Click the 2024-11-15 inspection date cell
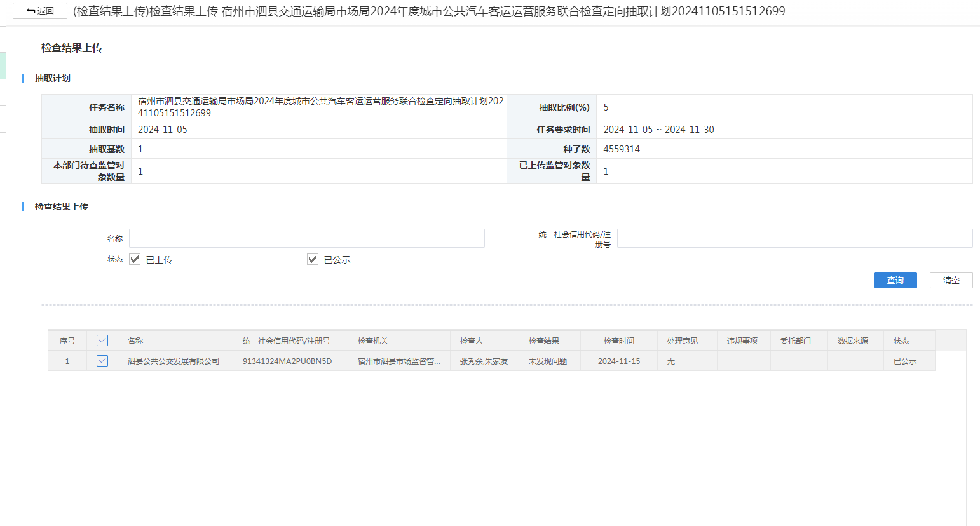980x526 pixels. coord(619,361)
